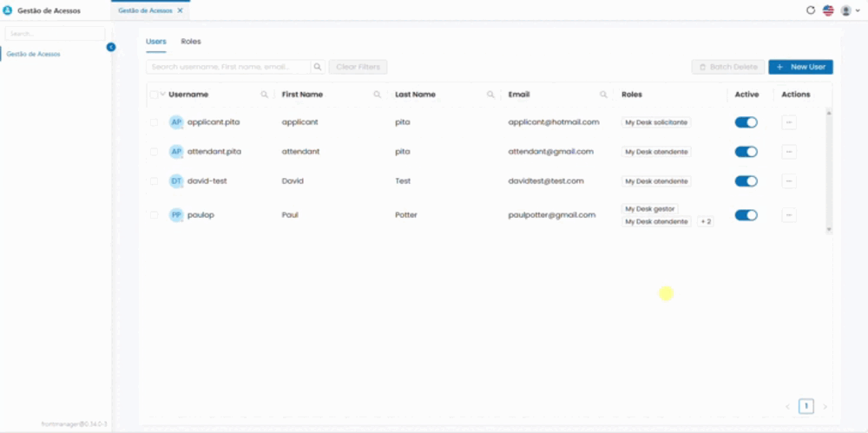This screenshot has width=868, height=433.
Task: Open Last Name column filter search icon
Action: tap(490, 95)
